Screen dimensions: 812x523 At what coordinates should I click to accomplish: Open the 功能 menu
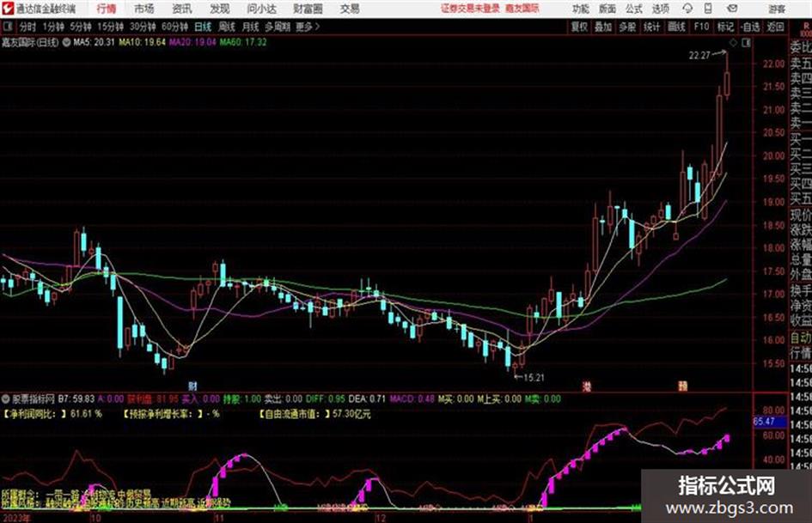tap(581, 9)
